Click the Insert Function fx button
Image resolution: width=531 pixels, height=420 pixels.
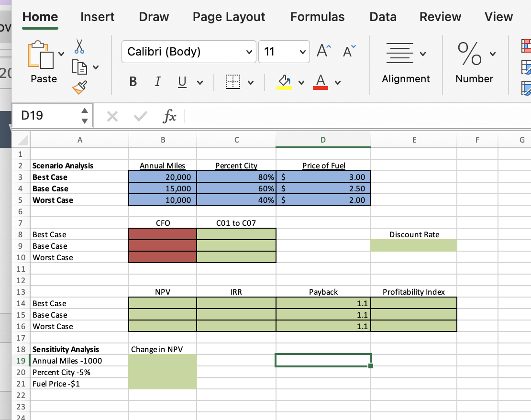click(170, 115)
